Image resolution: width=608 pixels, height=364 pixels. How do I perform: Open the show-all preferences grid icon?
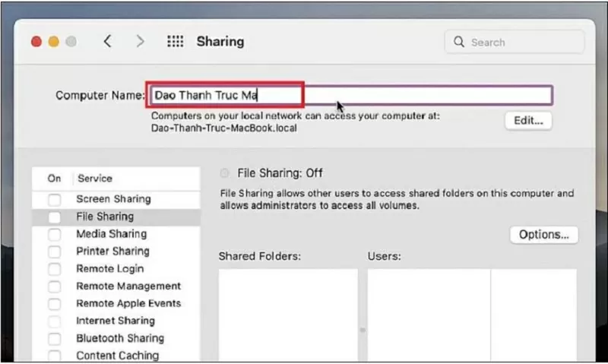(x=176, y=41)
